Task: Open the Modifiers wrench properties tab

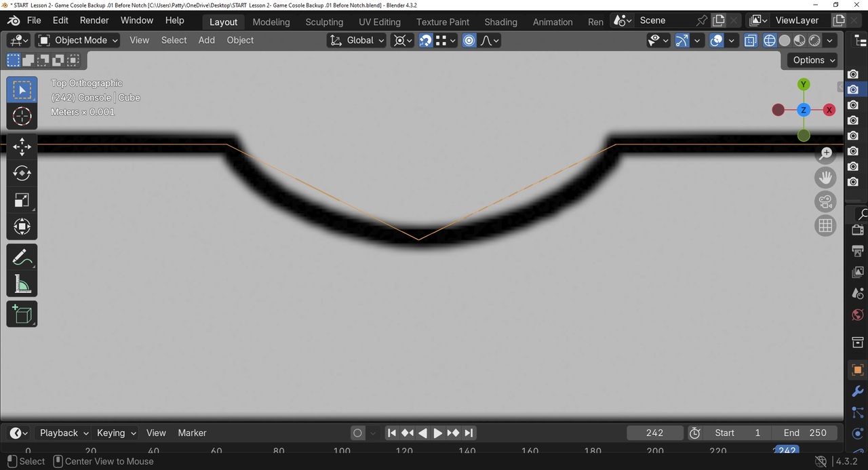Action: [857, 391]
